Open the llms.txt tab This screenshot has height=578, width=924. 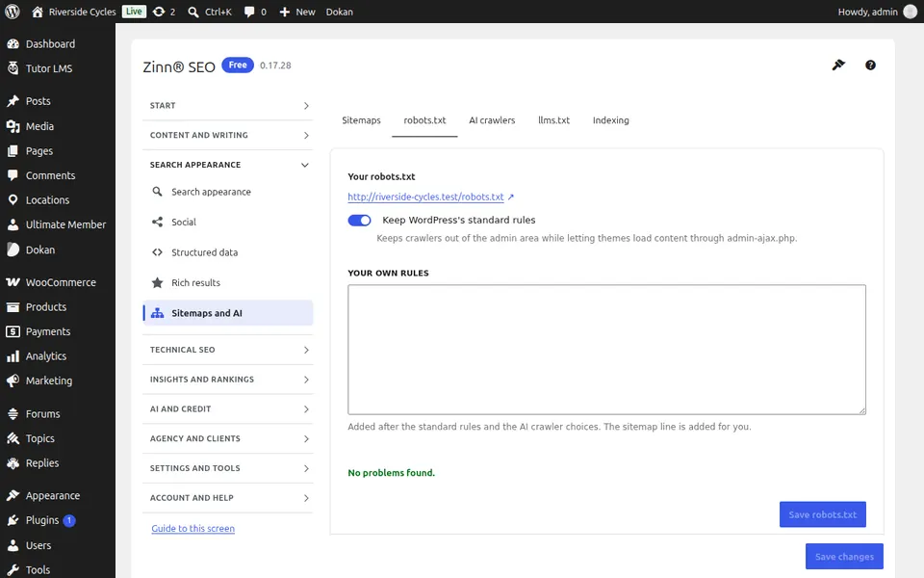coord(554,120)
